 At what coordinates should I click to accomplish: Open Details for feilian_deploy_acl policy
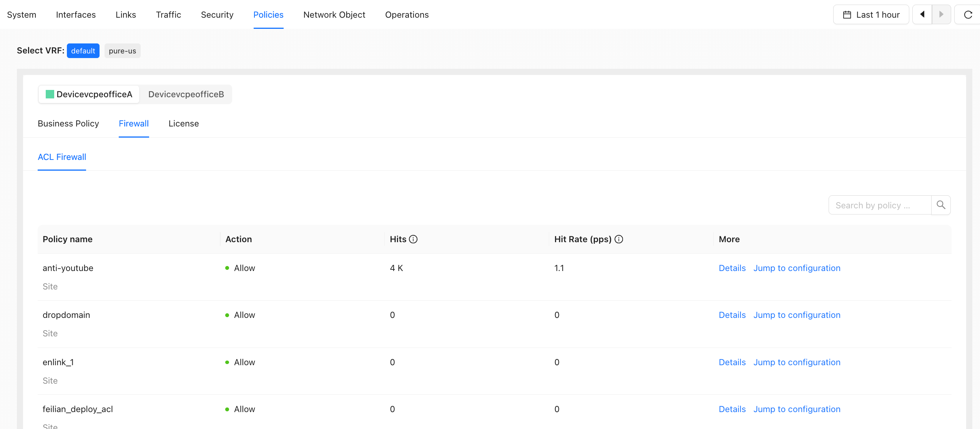(732, 409)
